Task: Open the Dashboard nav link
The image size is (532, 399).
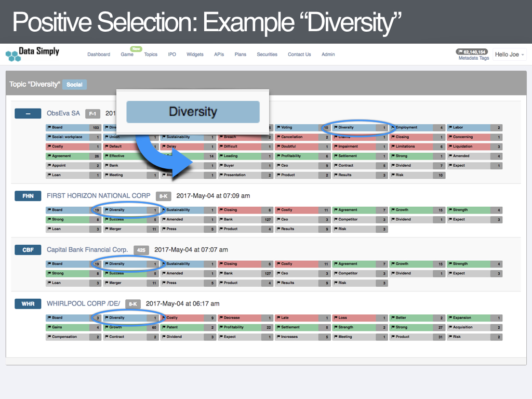Action: [x=99, y=54]
